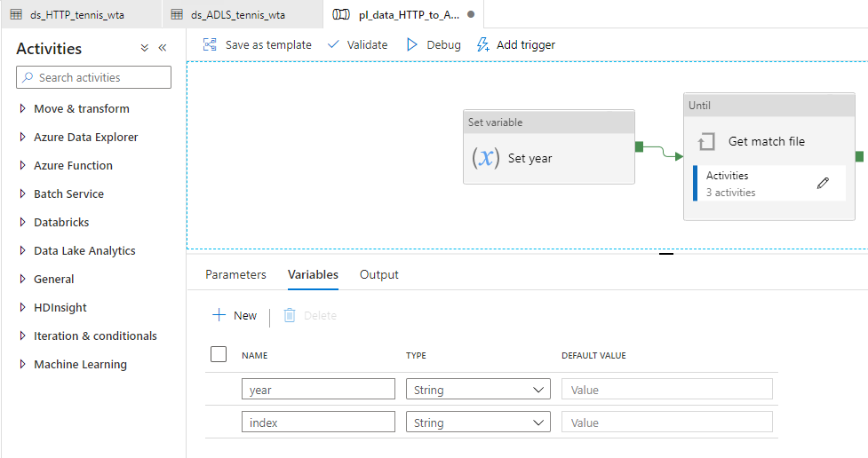The width and height of the screenshot is (868, 458).
Task: Switch to the Parameters tab
Action: click(235, 274)
